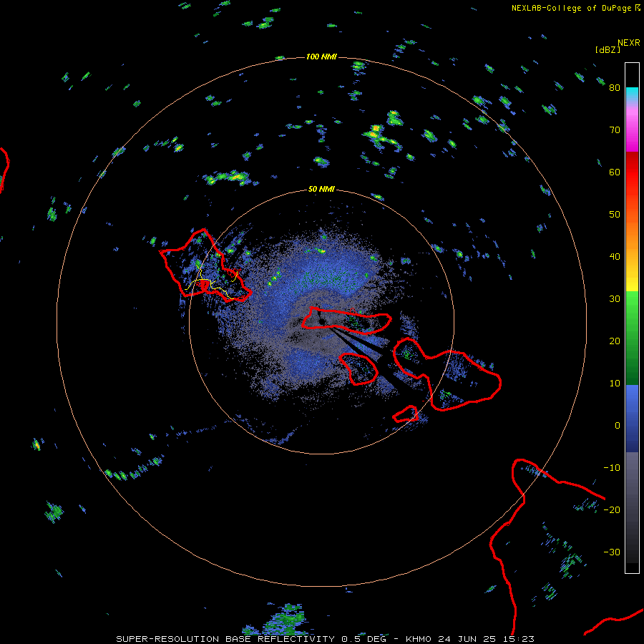Select the 80 value on the dBZ scale
Viewport: 644px width, 644px height.
pos(615,88)
